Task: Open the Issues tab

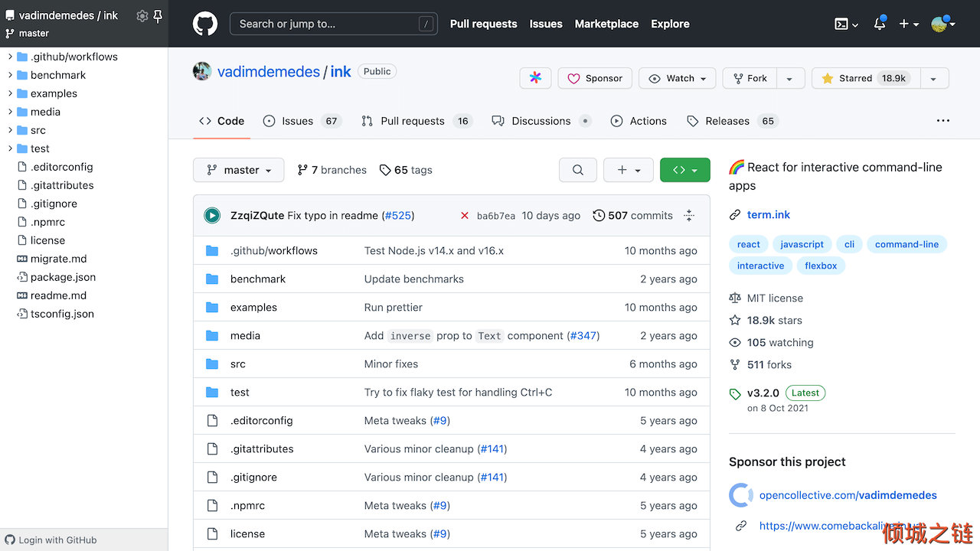Action: pos(302,121)
